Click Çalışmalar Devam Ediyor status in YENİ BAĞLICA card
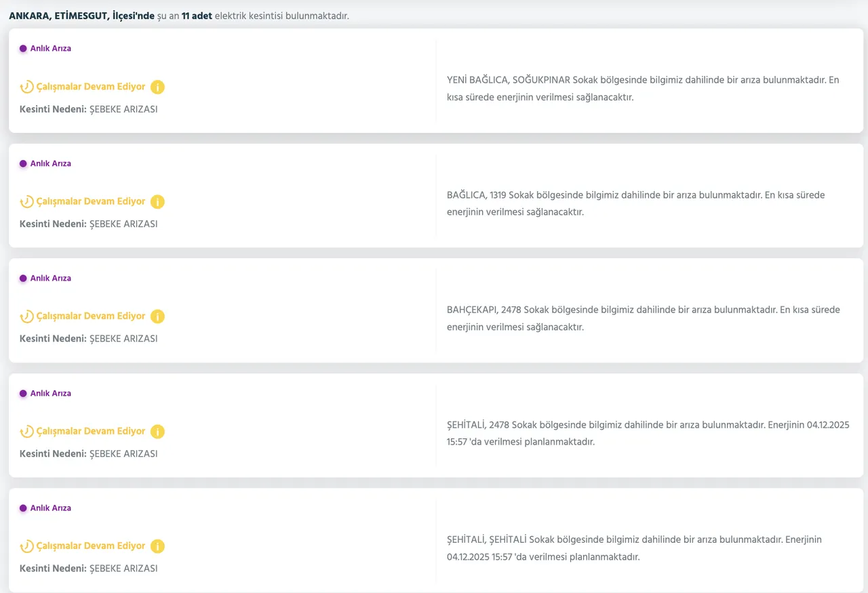The image size is (868, 593). pos(90,87)
